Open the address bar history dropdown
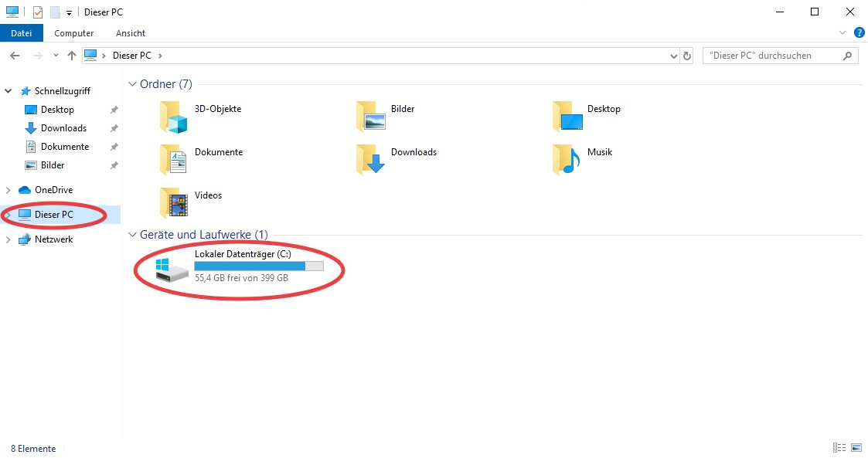Image resolution: width=868 pixels, height=458 pixels. (x=674, y=56)
